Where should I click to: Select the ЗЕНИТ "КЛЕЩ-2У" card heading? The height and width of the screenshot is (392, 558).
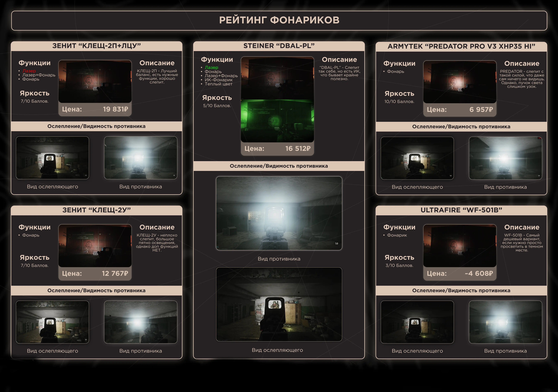tap(96, 210)
